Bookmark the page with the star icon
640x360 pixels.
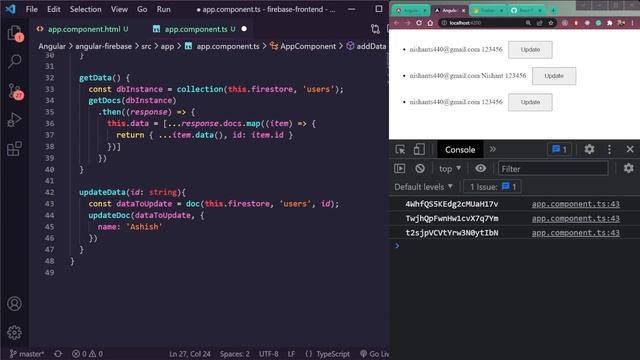point(551,23)
